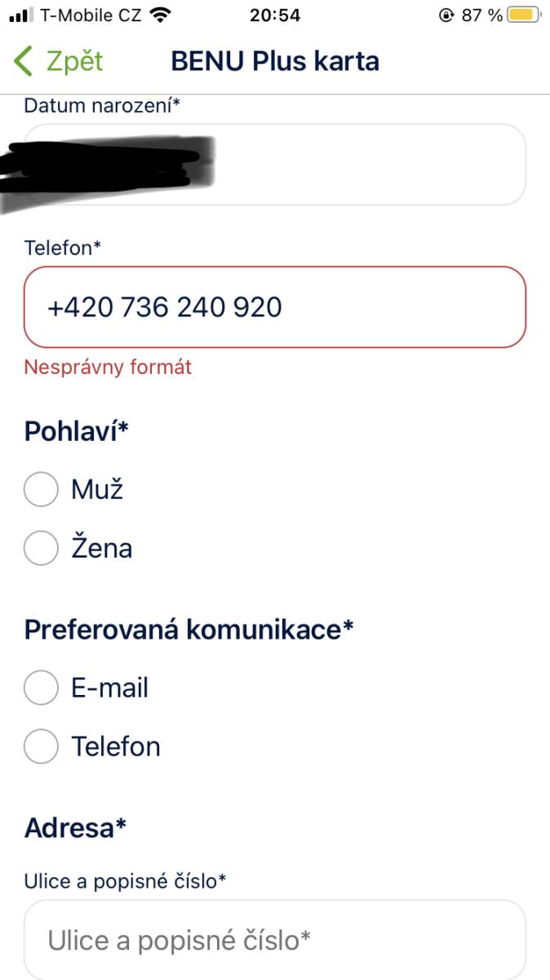Focus the Telefon number input field
The image size is (550, 980).
tap(275, 307)
